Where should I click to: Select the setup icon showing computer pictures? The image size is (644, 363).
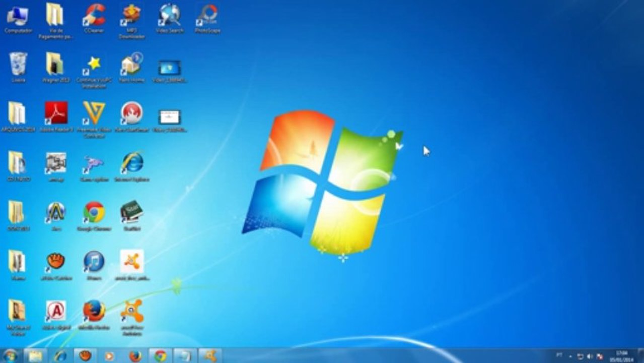pyautogui.click(x=55, y=166)
